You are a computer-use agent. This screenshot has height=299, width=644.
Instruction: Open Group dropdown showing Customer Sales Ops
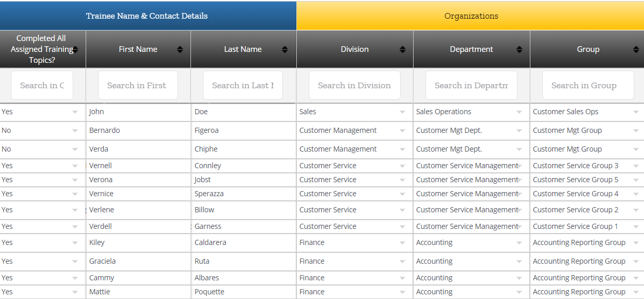636,112
